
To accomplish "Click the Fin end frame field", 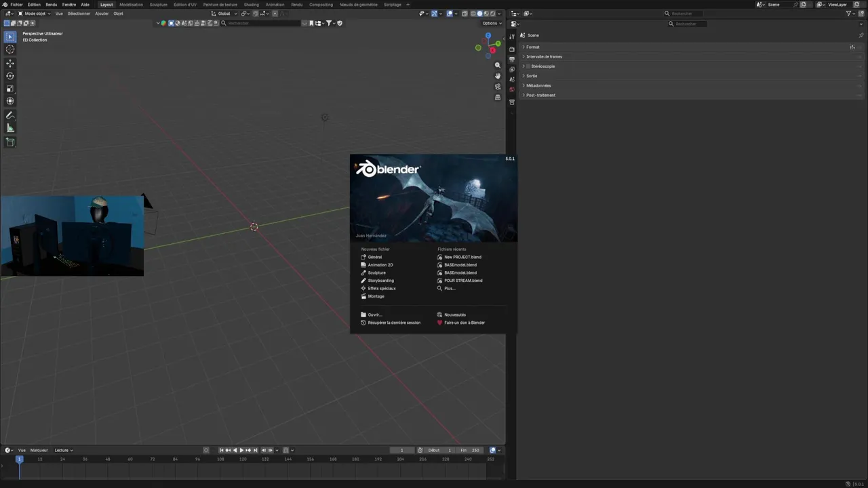I will pyautogui.click(x=470, y=450).
